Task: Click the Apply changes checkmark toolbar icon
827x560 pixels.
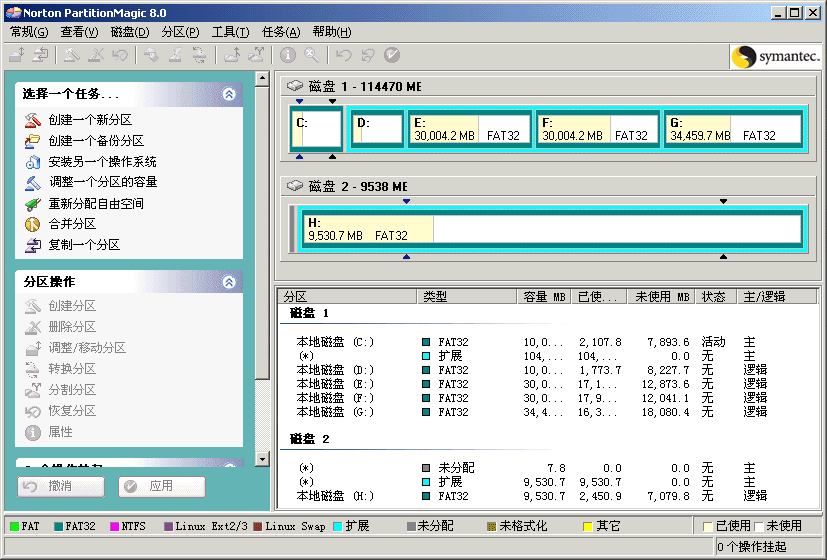Action: coord(392,55)
